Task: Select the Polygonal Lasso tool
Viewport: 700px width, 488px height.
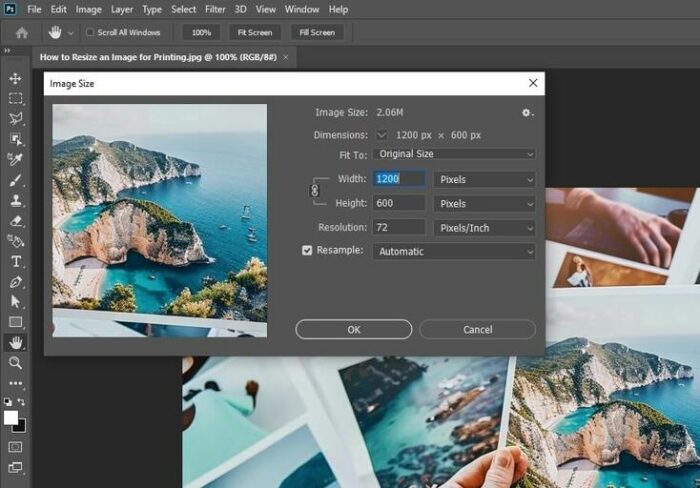Action: 15,119
